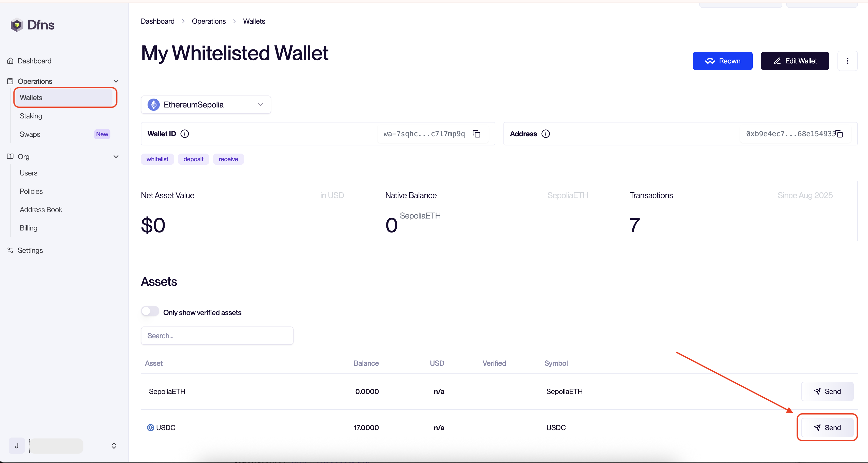Click the Address info icon

pos(545,134)
